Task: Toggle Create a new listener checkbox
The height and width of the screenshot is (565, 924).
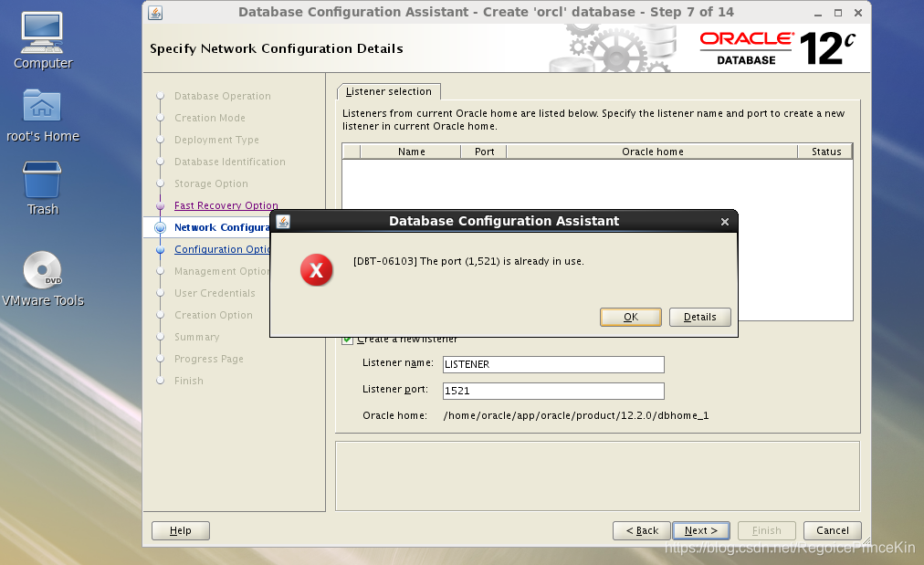Action: pos(348,340)
